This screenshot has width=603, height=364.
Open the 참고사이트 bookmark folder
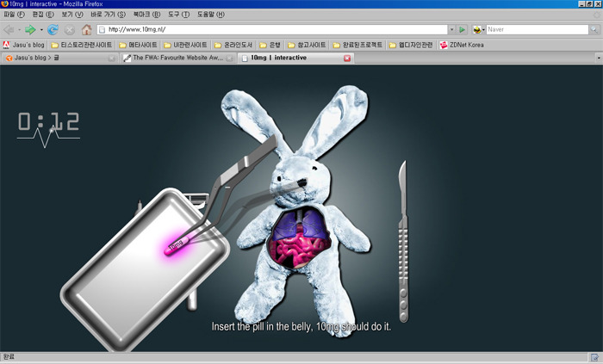pos(307,45)
